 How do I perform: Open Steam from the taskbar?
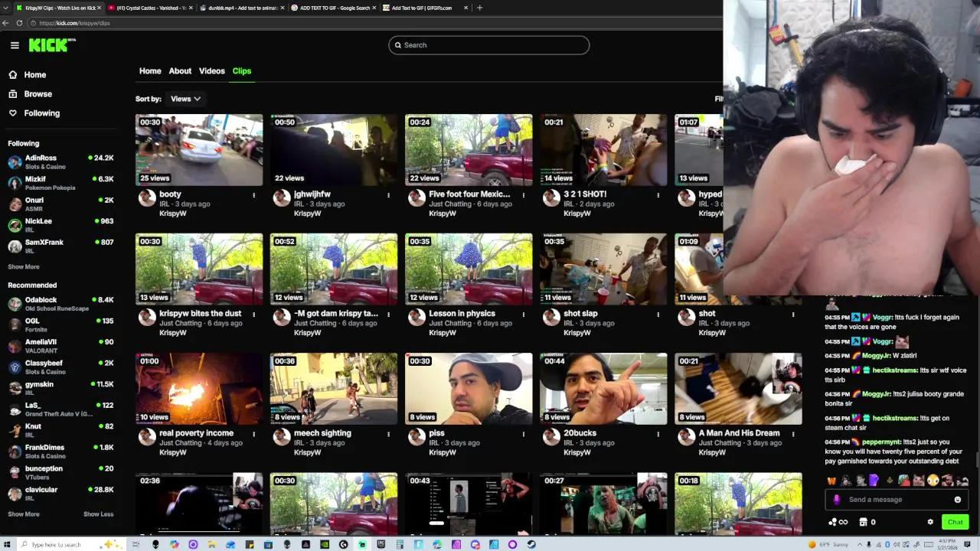point(531,544)
